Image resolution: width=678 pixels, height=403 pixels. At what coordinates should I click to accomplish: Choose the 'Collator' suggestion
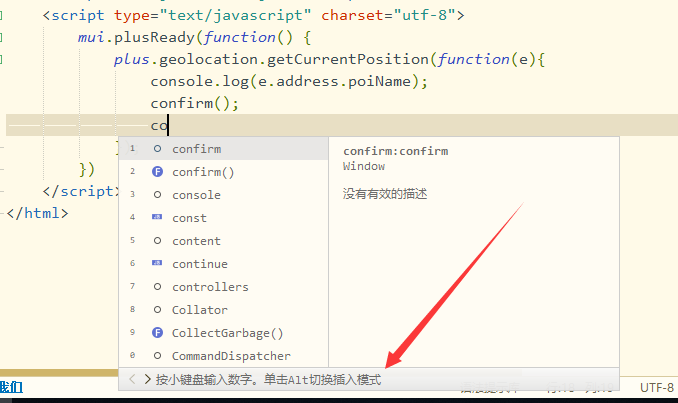(x=224, y=310)
